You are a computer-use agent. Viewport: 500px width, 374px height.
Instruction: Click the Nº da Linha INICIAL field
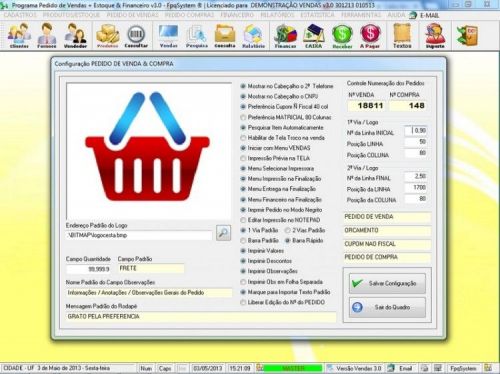point(415,131)
